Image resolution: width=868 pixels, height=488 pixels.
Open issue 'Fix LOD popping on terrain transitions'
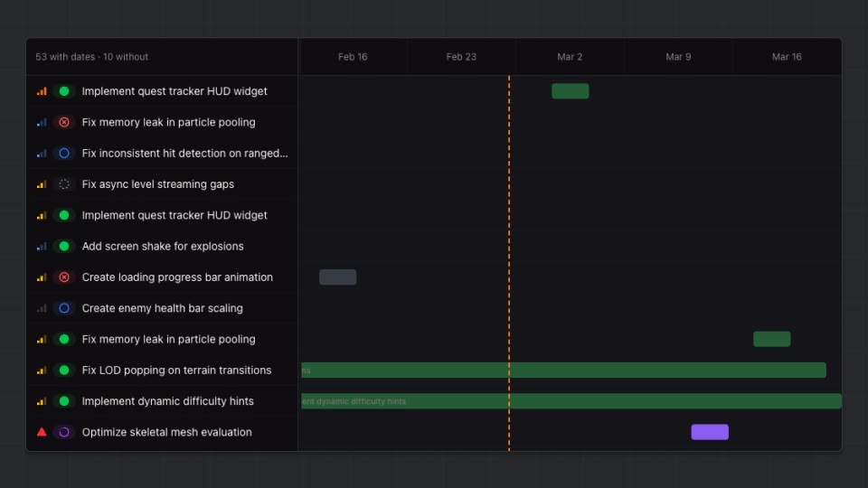point(176,371)
